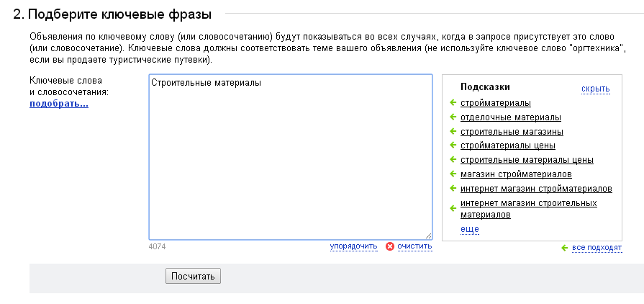The image size is (644, 304).
Task: Click green arrow beside строительные магазины
Action: pos(453,132)
